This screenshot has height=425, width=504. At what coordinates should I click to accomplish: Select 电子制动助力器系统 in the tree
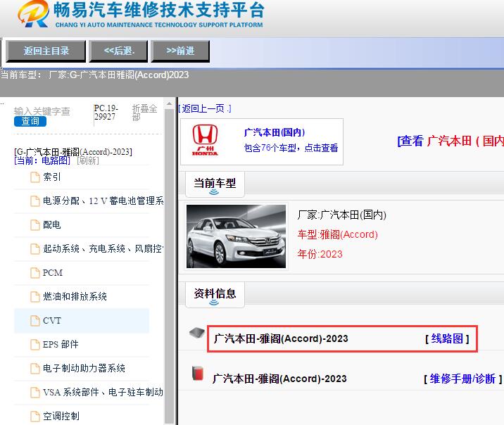tap(84, 369)
